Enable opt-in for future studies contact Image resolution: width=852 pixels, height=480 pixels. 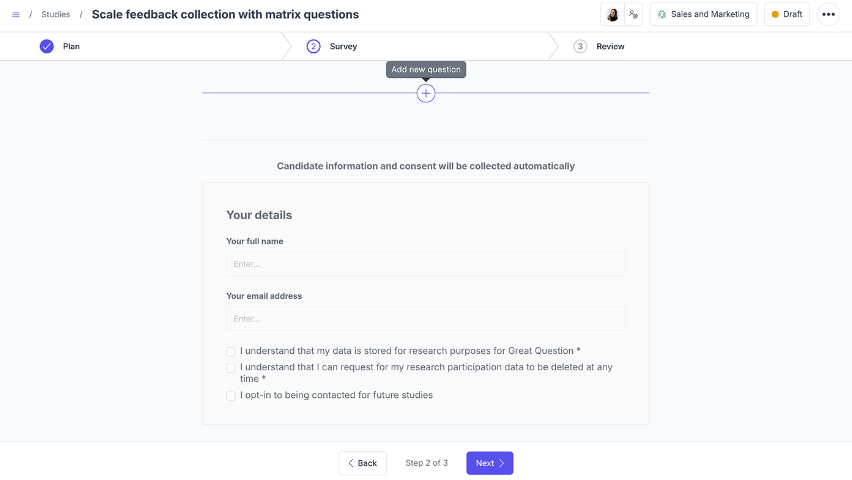click(x=231, y=396)
